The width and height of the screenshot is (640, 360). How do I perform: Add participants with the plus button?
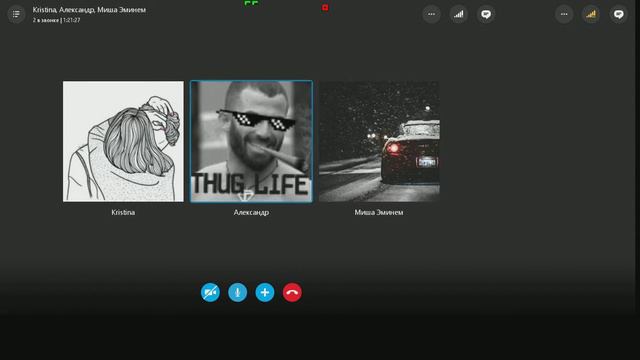point(265,292)
